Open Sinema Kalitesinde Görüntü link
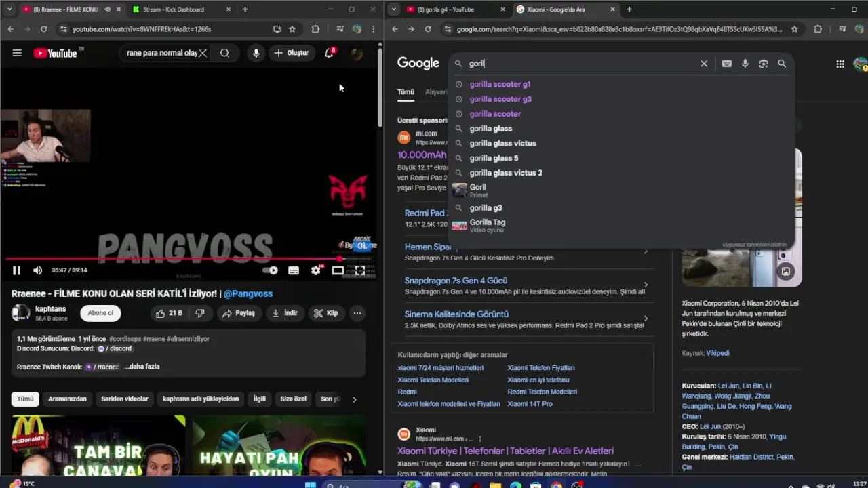The image size is (868, 488). pos(456,314)
